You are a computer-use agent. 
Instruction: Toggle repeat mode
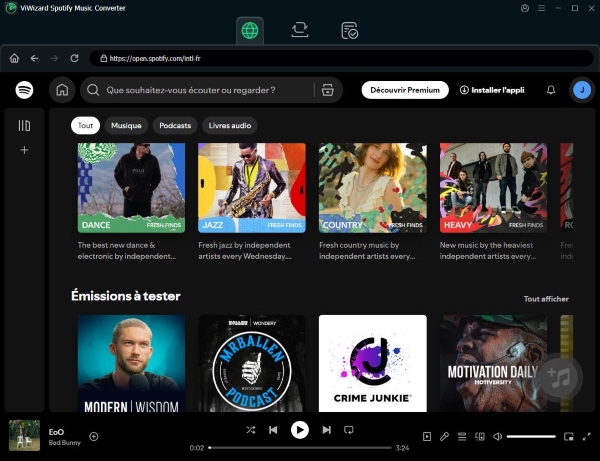[x=349, y=430]
